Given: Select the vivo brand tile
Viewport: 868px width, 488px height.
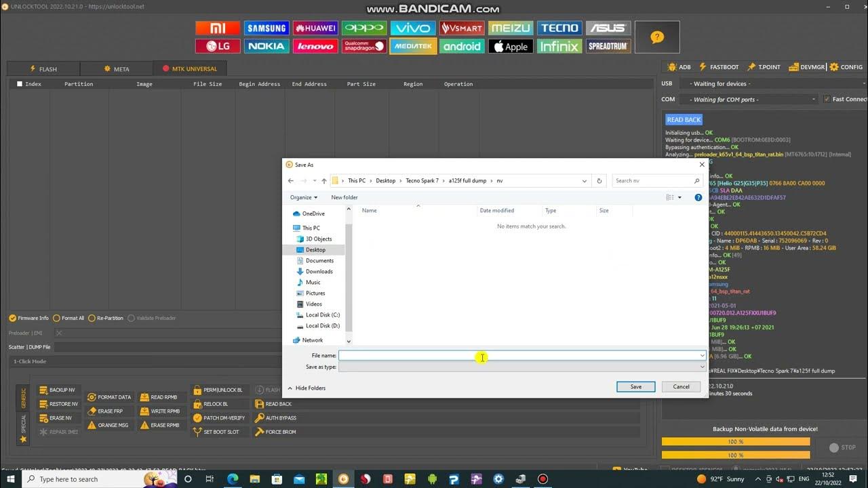Looking at the screenshot, I should (x=413, y=28).
